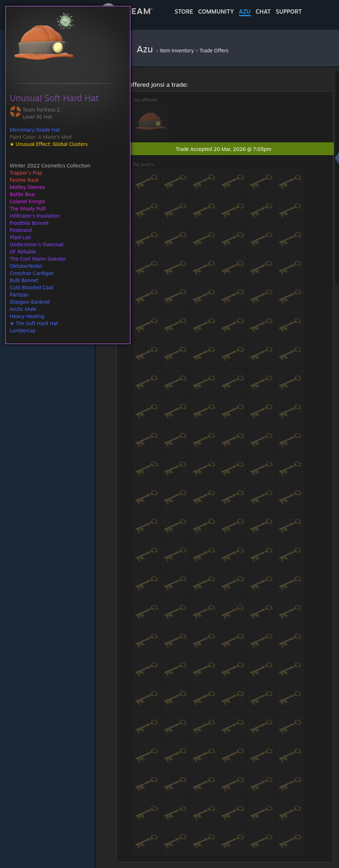Click the first key in jonsi's items

tap(147, 182)
